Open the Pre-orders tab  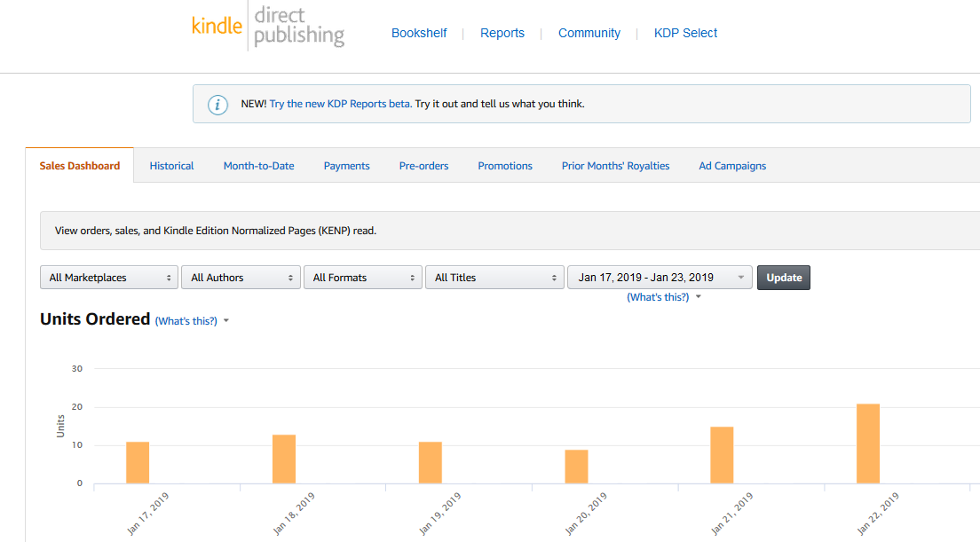(423, 166)
